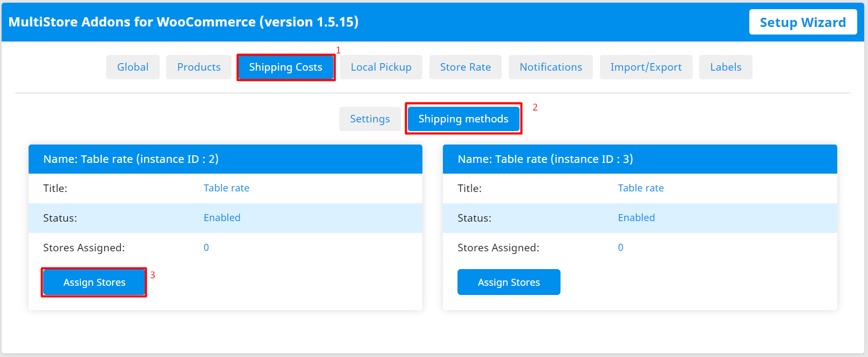Click the MultiStore Addons for WooCommerce title

point(183,22)
